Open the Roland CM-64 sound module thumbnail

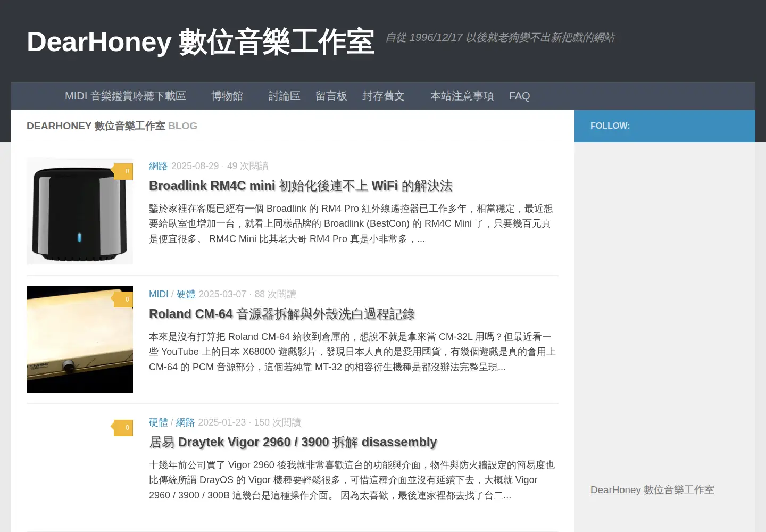coord(80,339)
